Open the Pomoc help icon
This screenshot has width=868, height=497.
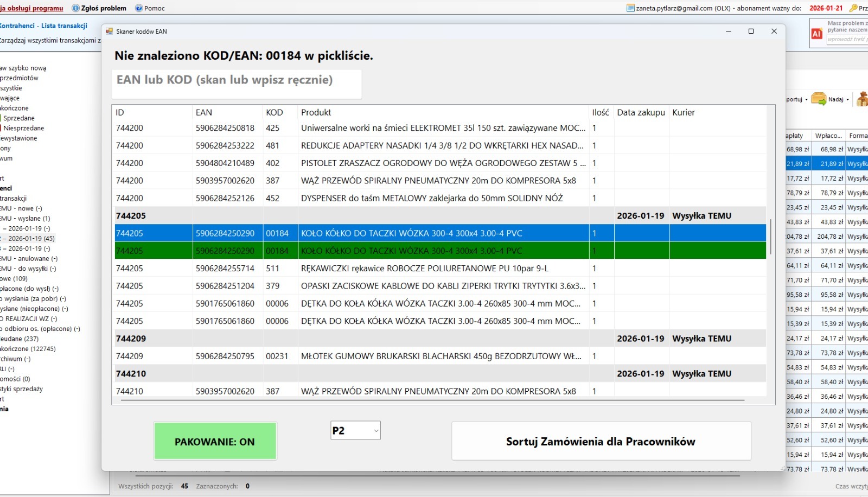pos(139,8)
